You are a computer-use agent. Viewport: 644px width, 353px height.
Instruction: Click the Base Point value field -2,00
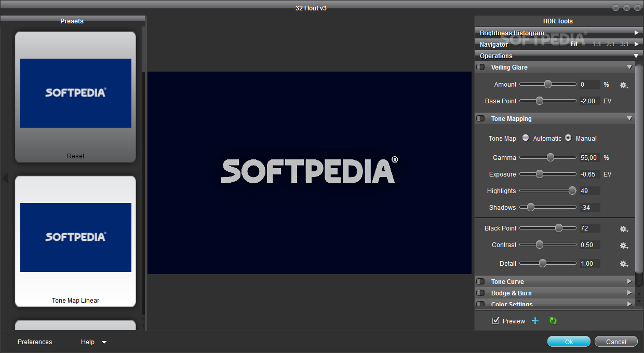pos(590,101)
